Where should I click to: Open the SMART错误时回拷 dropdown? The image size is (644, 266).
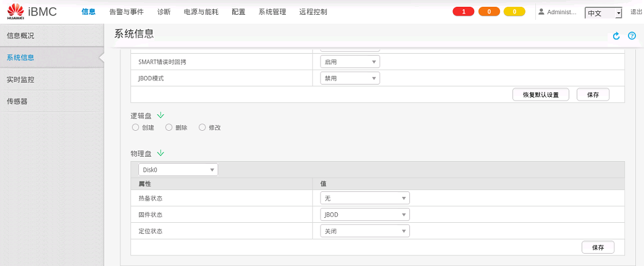[x=350, y=62]
